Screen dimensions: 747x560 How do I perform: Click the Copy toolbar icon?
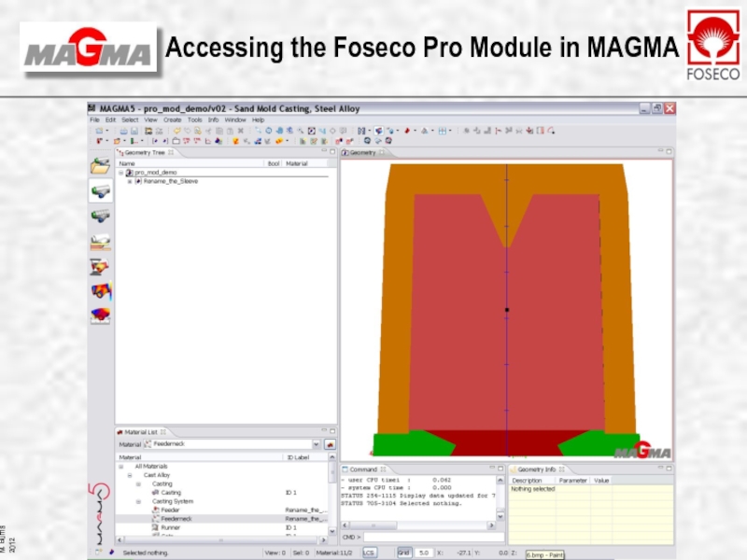click(219, 131)
